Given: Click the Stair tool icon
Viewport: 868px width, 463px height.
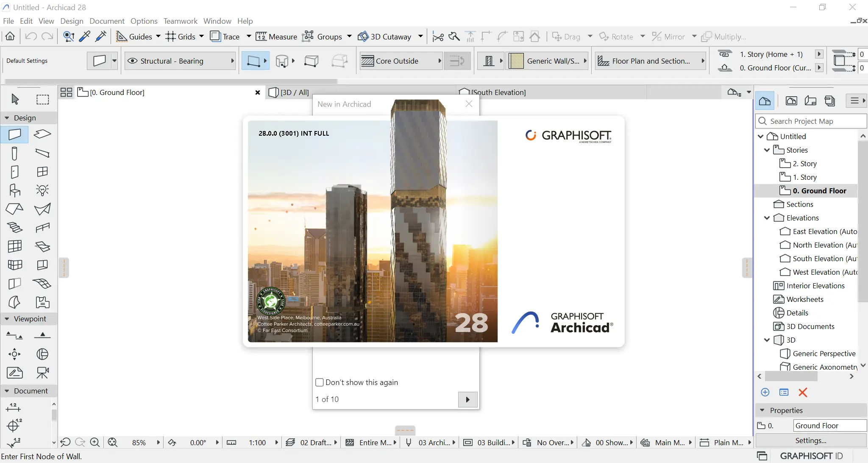Looking at the screenshot, I should (x=15, y=227).
